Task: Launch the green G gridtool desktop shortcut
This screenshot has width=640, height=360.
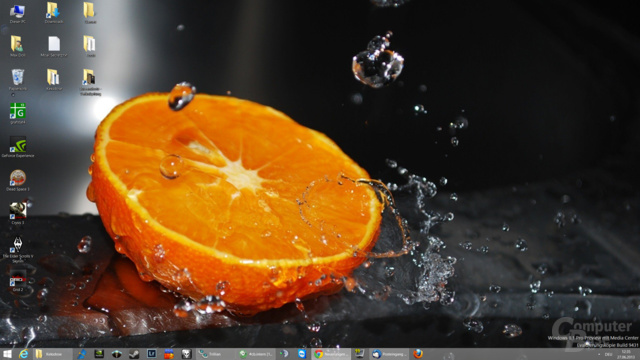Action: click(18, 113)
